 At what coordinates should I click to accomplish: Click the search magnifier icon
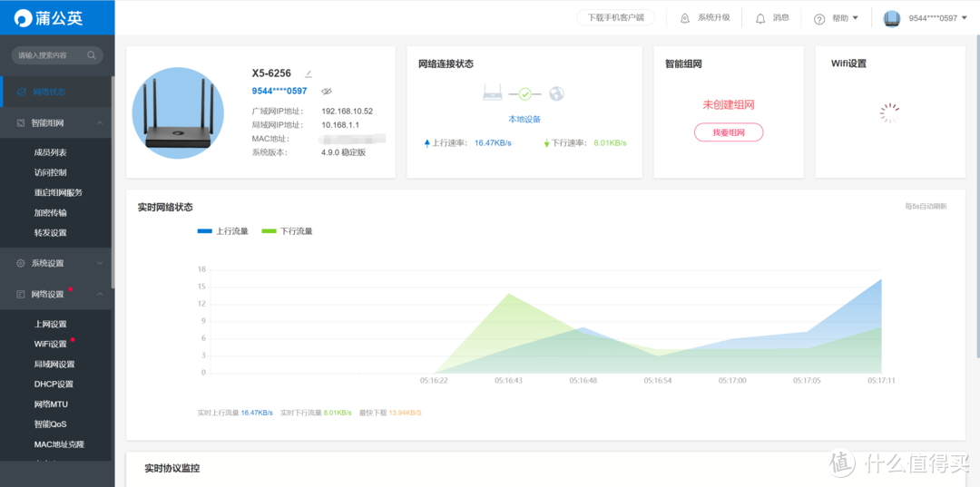92,55
